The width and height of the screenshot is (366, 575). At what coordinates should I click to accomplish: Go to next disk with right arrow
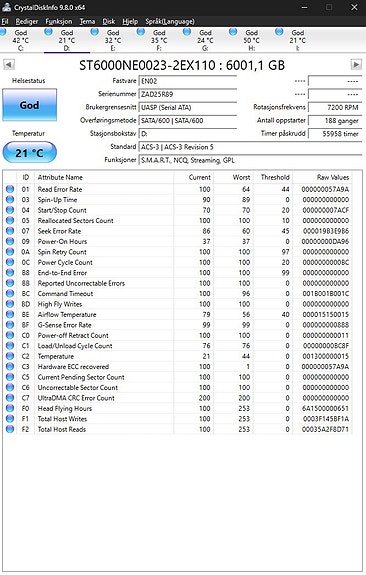click(356, 65)
